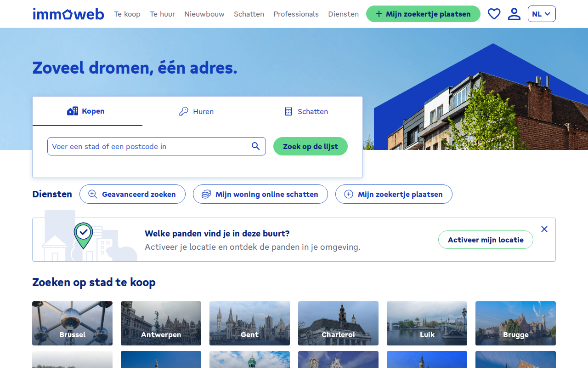Go to immoweb home logo

point(68,14)
